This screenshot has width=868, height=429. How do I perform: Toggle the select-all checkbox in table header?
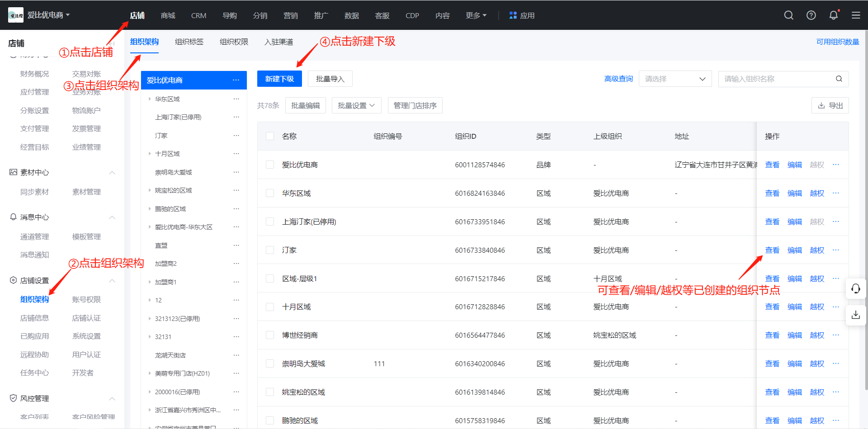point(270,136)
